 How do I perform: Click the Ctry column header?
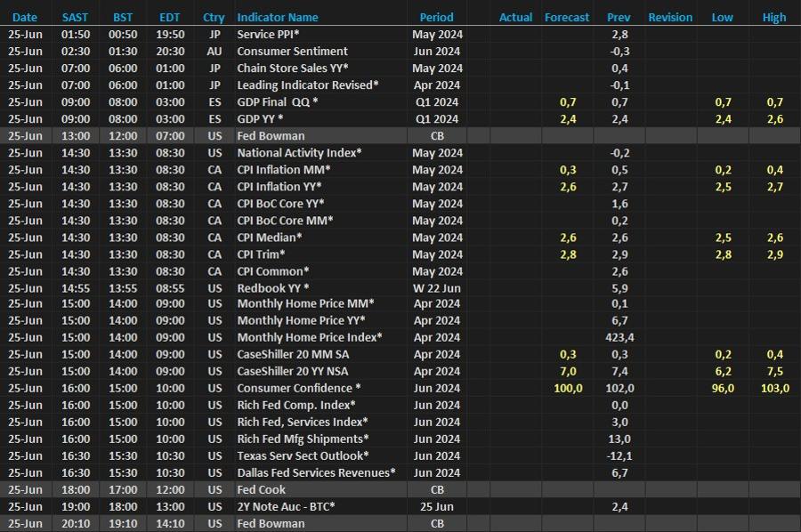coord(214,18)
